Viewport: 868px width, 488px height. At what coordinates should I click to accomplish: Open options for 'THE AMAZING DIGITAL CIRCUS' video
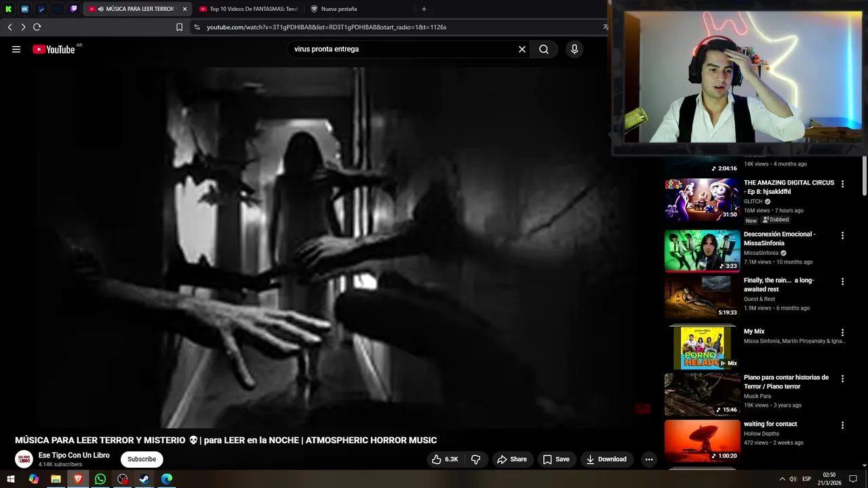[843, 184]
